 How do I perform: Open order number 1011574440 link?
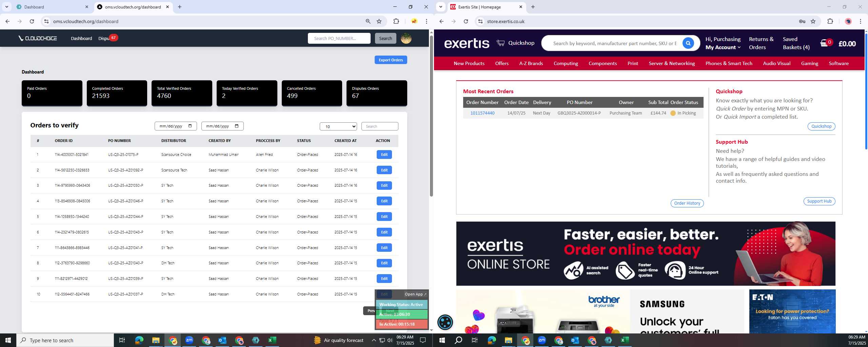[x=482, y=113]
